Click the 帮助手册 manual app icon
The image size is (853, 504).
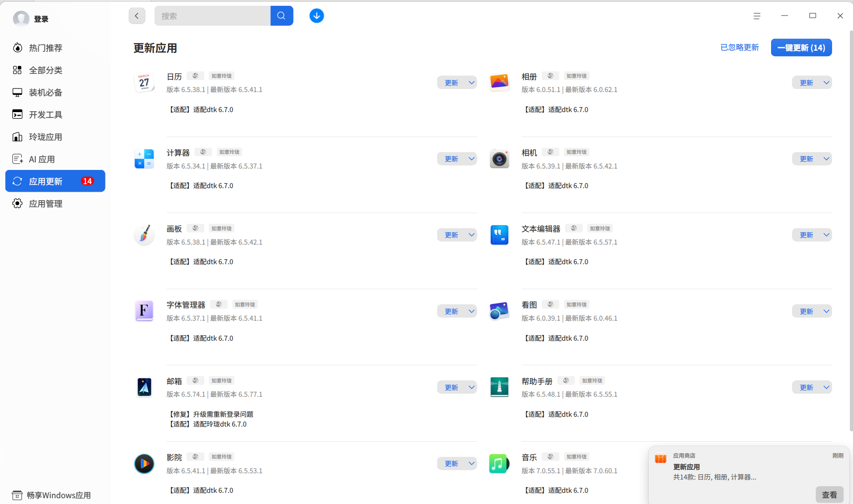499,387
